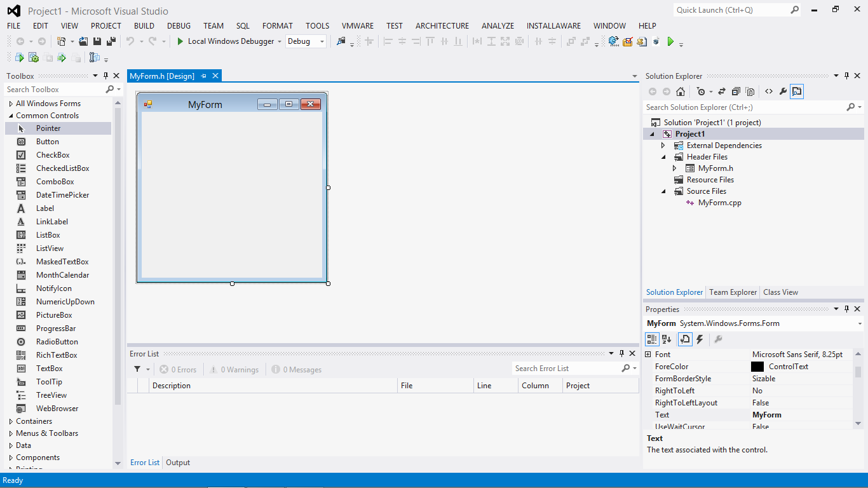Screen dimensions: 868x488
Task: Click the ForeColor black color swatch
Action: [x=757, y=367]
